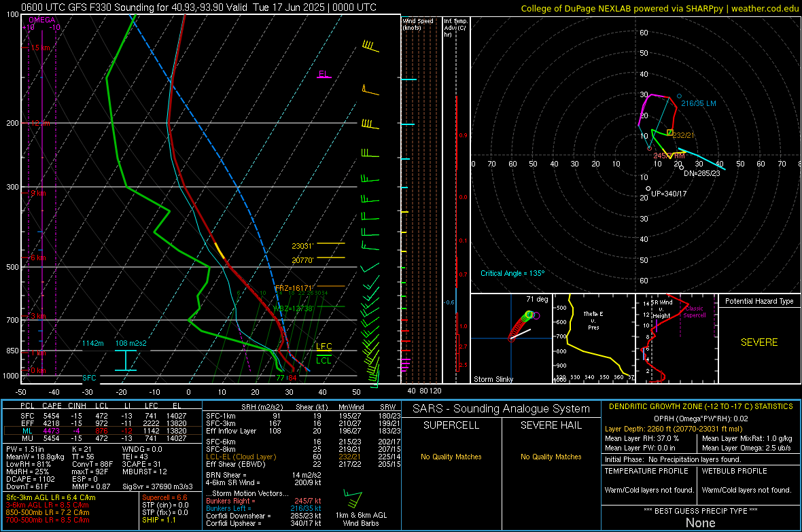802x532 pixels.
Task: Click the LFC level marker
Action: coord(324,347)
